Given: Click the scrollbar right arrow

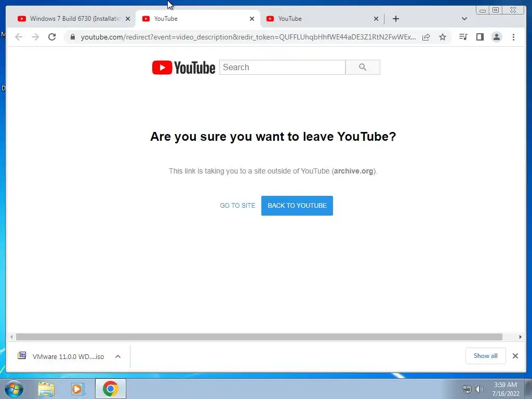Looking at the screenshot, I should click(x=520, y=337).
